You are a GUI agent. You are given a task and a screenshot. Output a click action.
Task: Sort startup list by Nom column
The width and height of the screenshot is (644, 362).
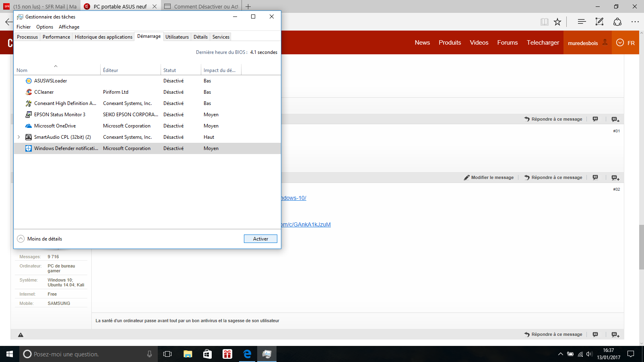(x=57, y=70)
